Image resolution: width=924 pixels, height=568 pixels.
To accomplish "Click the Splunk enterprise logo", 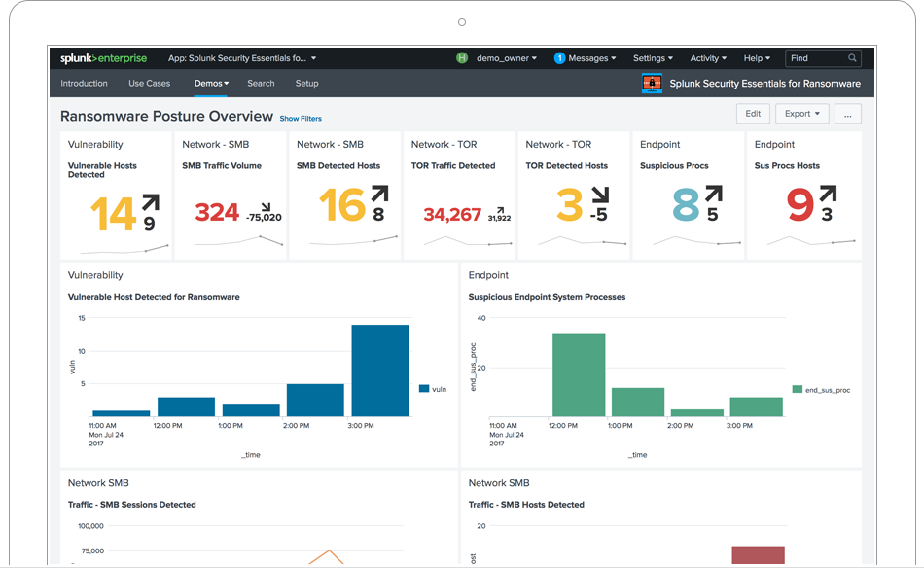I will (103, 58).
